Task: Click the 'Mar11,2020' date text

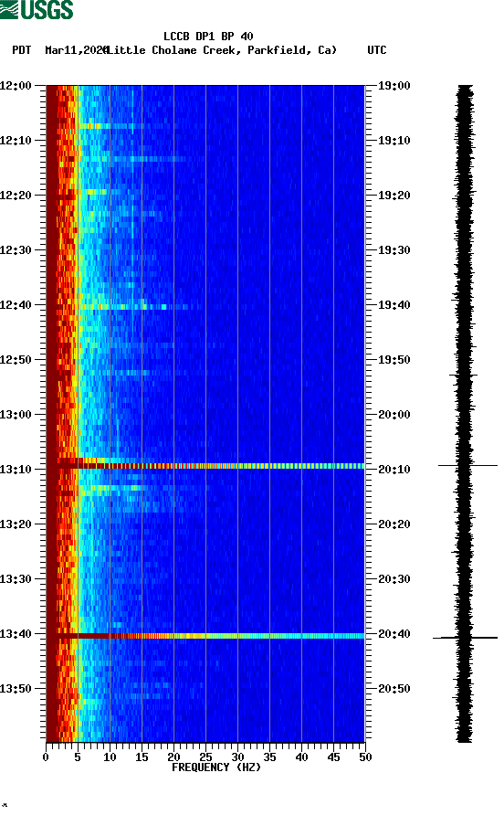Action: pyautogui.click(x=77, y=50)
